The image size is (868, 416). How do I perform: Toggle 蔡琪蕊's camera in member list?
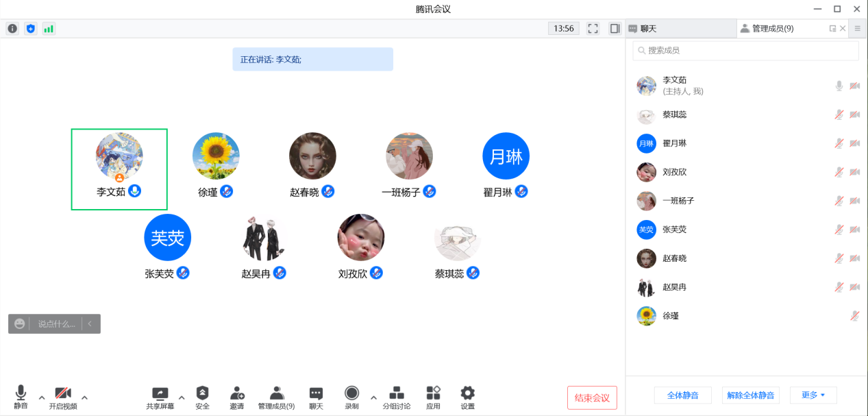pyautogui.click(x=855, y=114)
